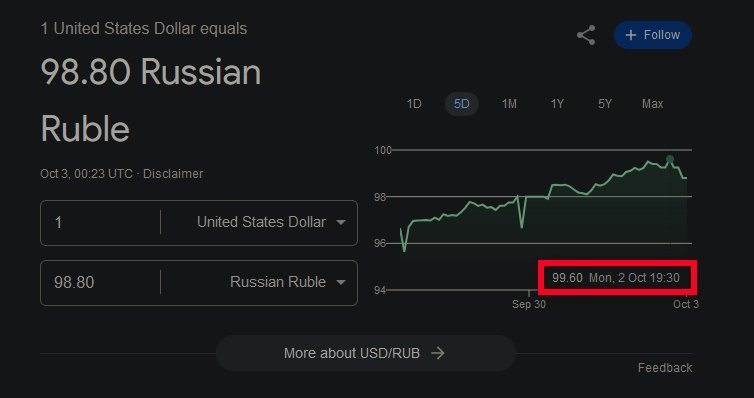Click the green data point on chart
Screen dimensions: 754x398
(x=670, y=159)
